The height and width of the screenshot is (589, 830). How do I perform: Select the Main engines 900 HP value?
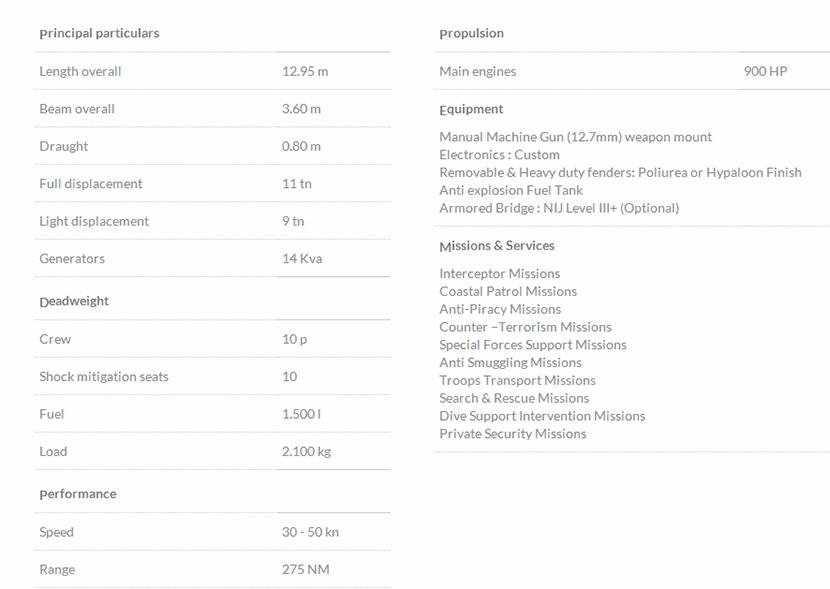pos(765,71)
